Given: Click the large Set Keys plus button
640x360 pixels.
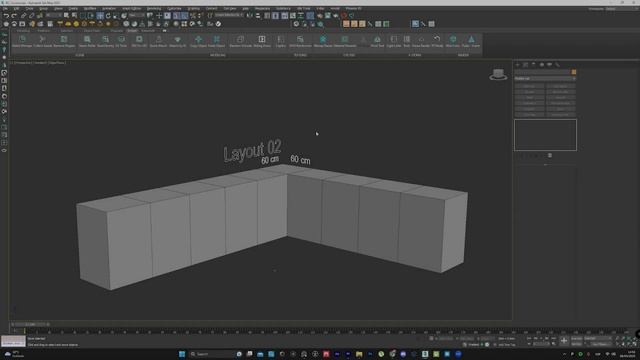Looking at the screenshot, I should point(564,341).
